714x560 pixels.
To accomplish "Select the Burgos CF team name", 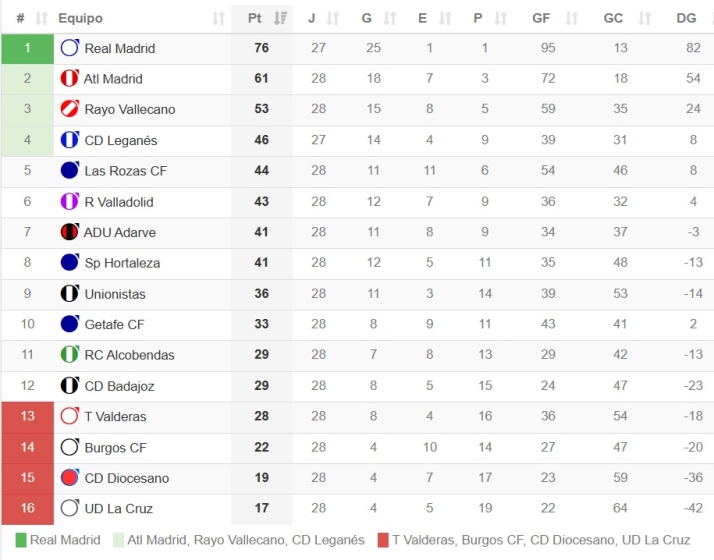I will tap(115, 447).
